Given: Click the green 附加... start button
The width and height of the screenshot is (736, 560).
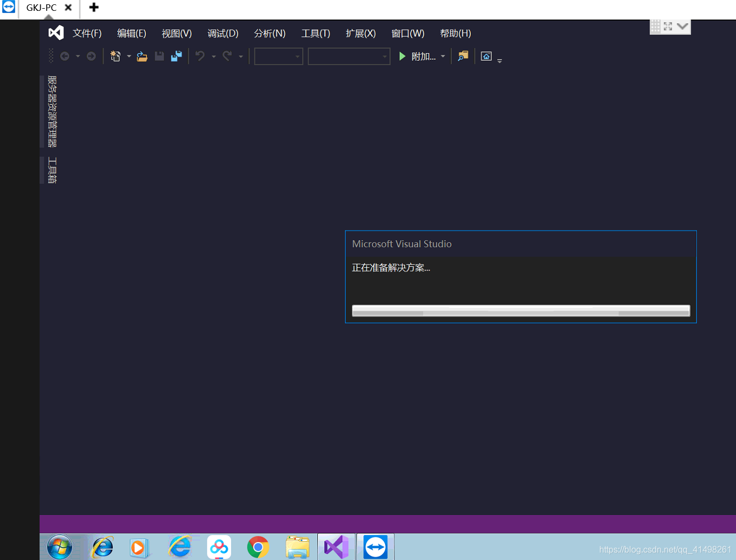Looking at the screenshot, I should click(417, 56).
